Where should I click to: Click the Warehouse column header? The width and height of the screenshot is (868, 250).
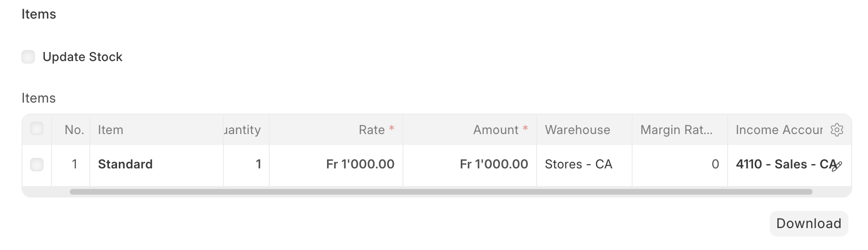pos(578,130)
